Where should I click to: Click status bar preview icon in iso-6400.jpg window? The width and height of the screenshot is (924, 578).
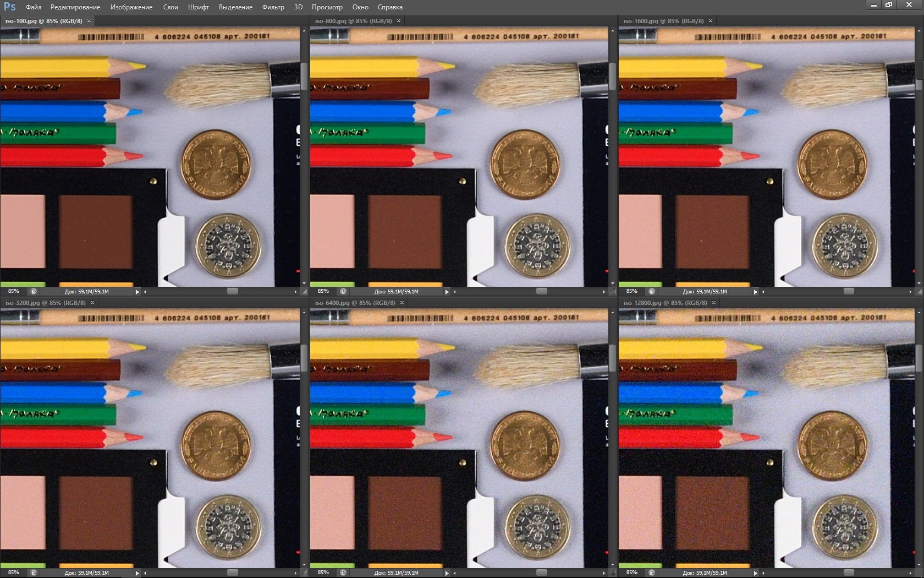[x=343, y=572]
